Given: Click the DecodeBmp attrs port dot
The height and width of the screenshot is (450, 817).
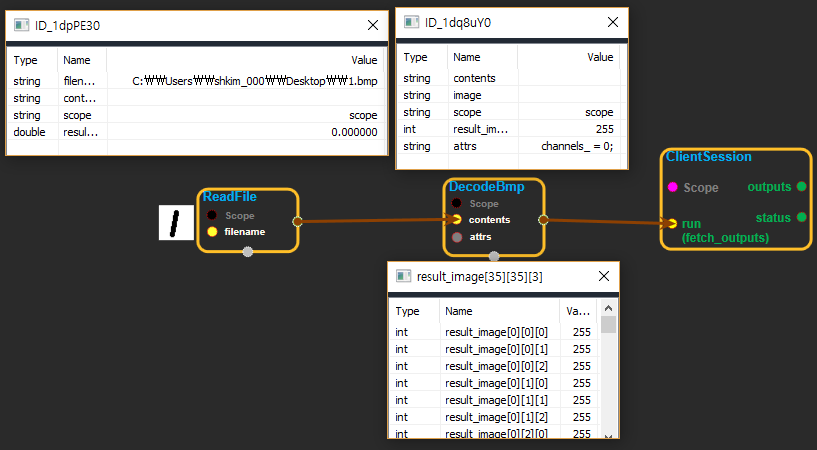Looking at the screenshot, I should point(456,237).
